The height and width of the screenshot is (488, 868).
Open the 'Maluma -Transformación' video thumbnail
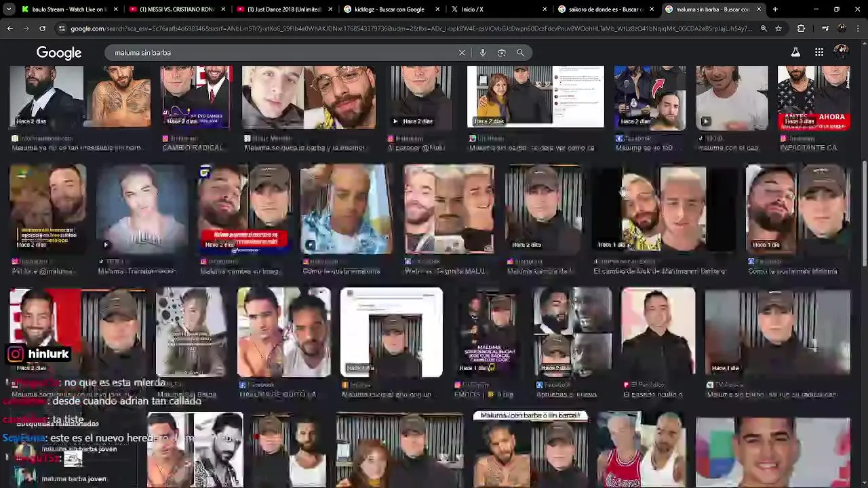point(142,209)
